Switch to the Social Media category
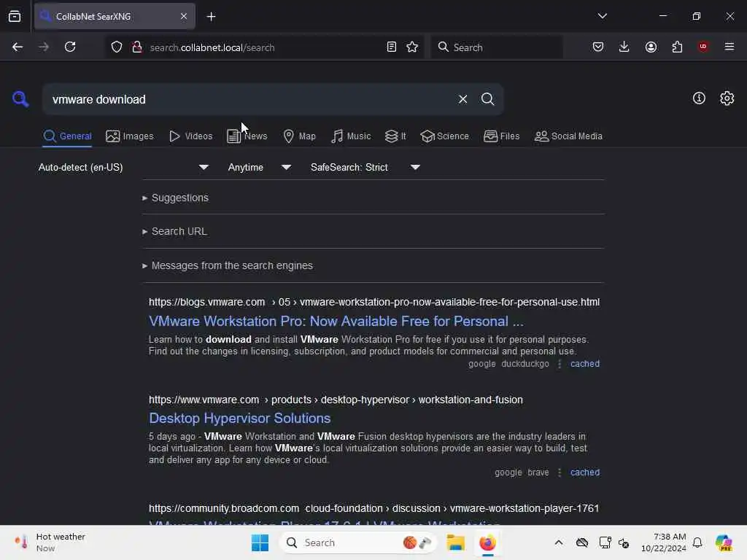The image size is (747, 560). click(568, 136)
